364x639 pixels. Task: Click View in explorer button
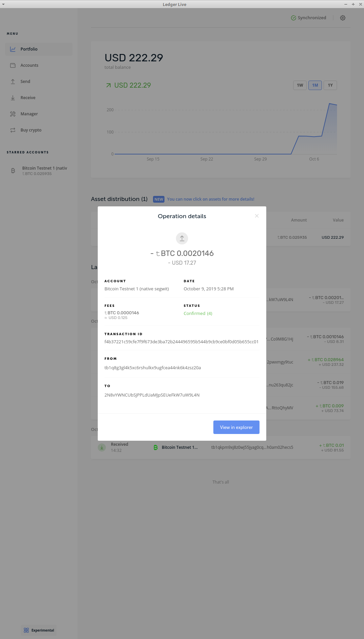click(x=236, y=427)
